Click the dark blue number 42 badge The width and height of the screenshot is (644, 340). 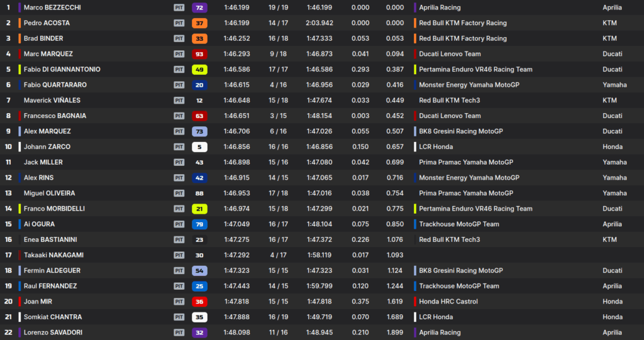199,178
